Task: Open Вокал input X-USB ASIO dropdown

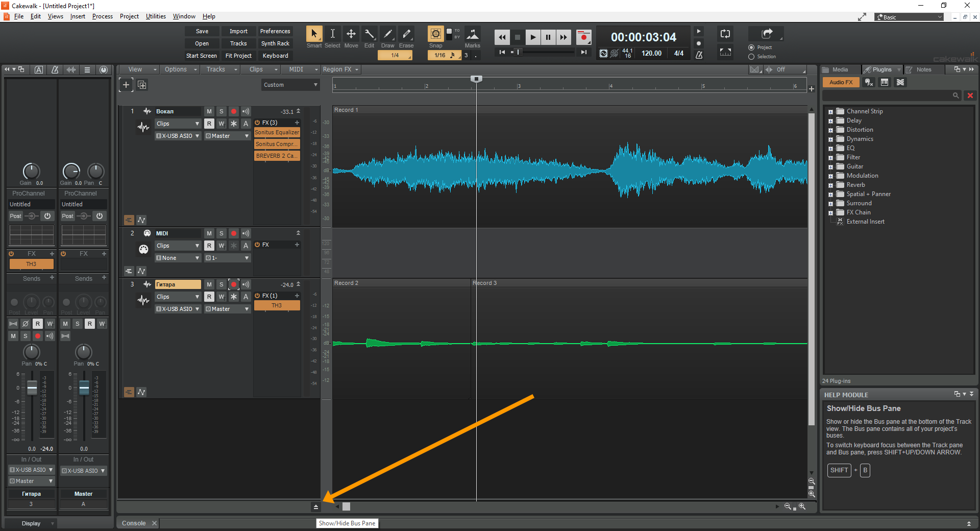Action: 178,136
